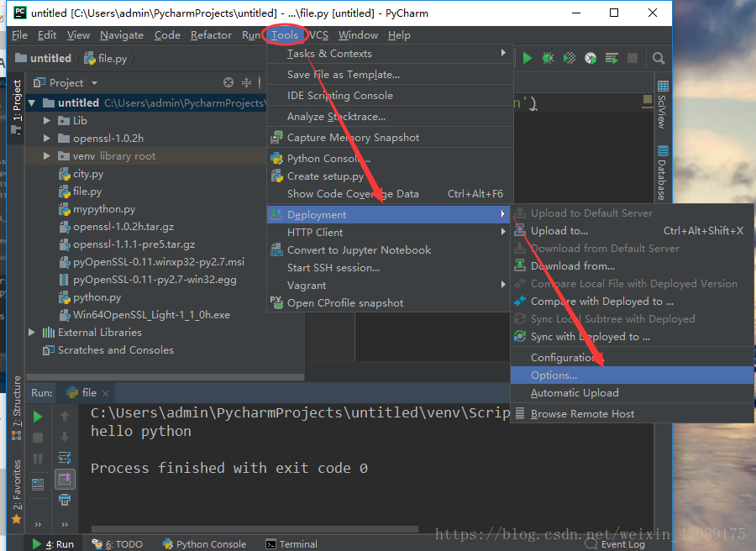
Task: Click the Run console horizontal scrollbar
Action: pos(255,529)
